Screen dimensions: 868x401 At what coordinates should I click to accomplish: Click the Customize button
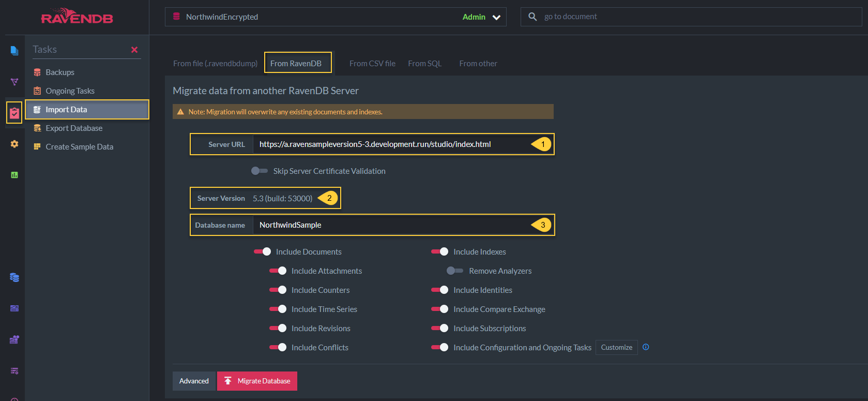(x=617, y=347)
